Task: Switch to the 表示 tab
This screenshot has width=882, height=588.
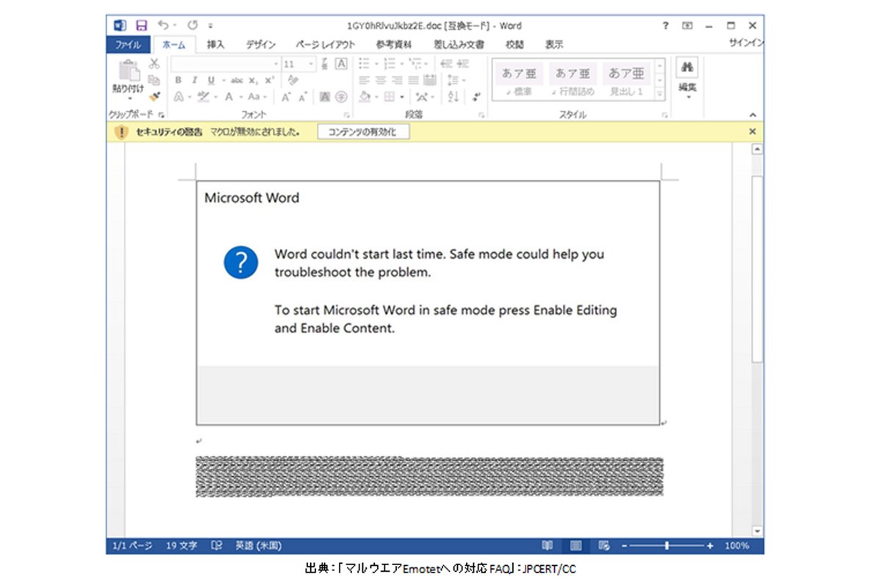Action: coord(554,45)
